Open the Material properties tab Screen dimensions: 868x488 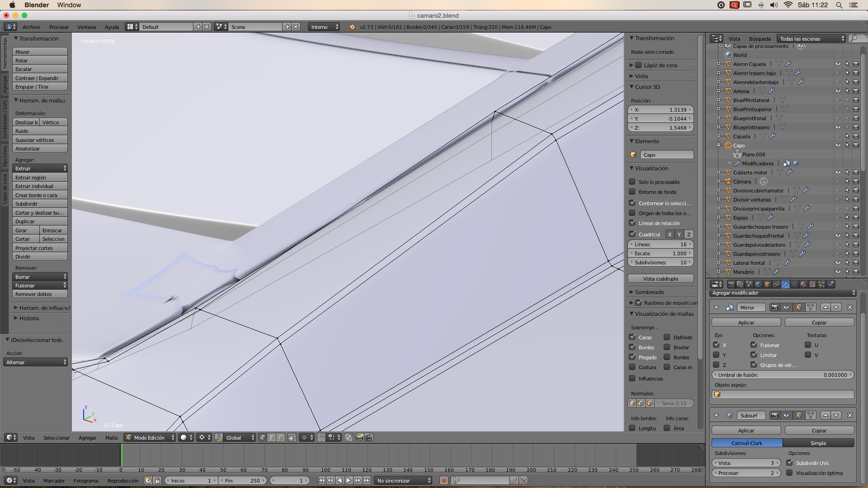[803, 284]
